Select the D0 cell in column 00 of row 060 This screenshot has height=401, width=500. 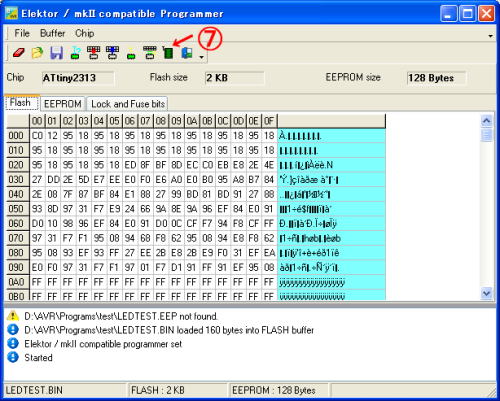tap(37, 224)
